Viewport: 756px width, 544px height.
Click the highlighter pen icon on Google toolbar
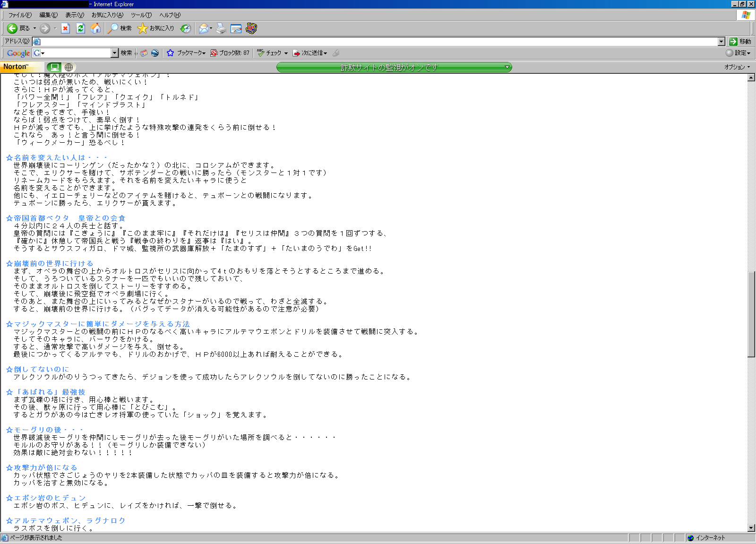coord(336,53)
